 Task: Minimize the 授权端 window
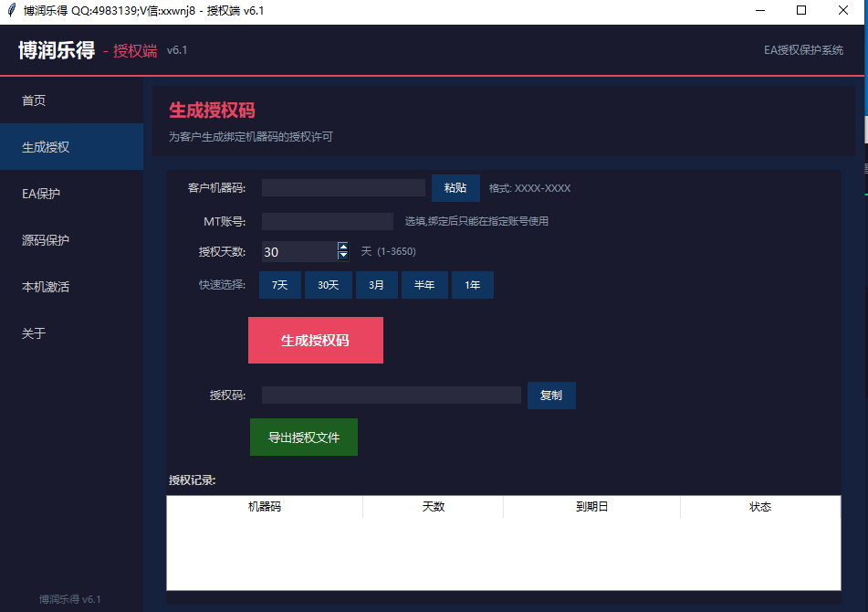coord(760,11)
